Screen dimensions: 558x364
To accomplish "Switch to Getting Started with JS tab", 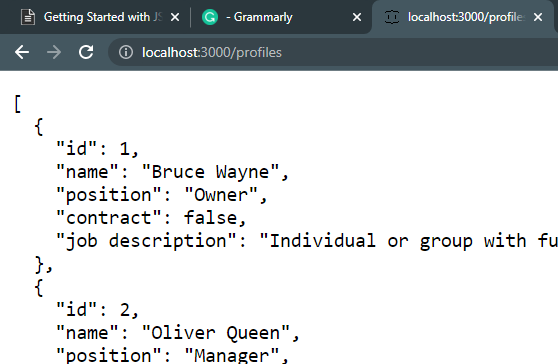I will (x=96, y=17).
